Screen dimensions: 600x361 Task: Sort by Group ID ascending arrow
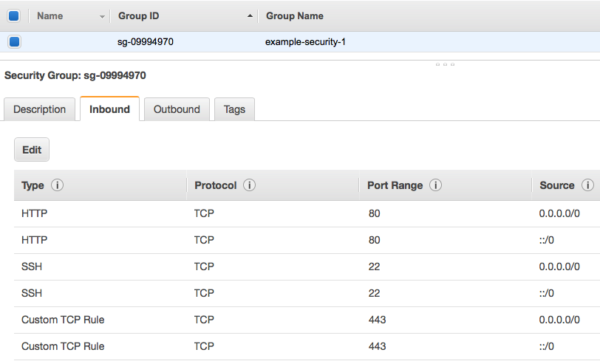pos(250,16)
